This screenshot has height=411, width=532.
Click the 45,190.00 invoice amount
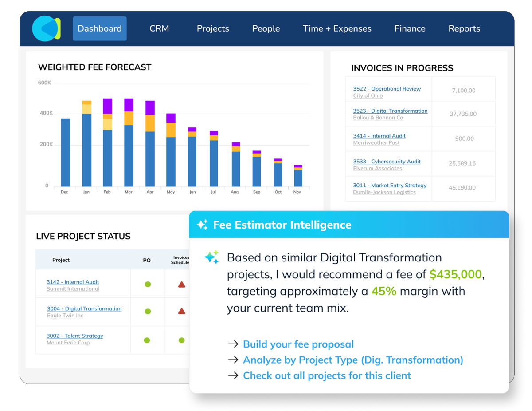pyautogui.click(x=462, y=188)
